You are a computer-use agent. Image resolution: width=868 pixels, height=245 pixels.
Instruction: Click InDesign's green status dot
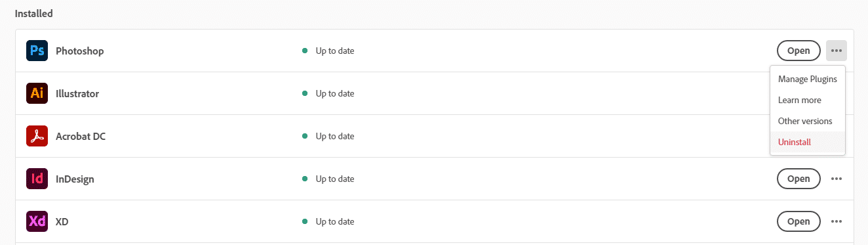(305, 179)
